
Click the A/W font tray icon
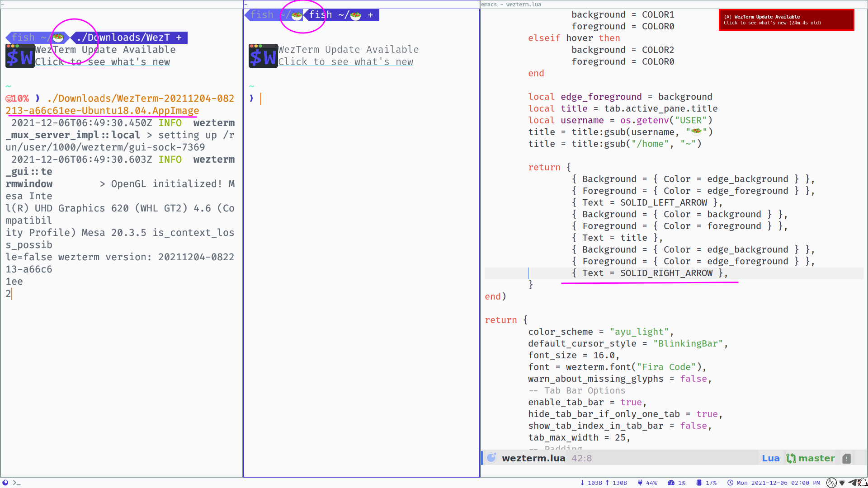[831, 483]
